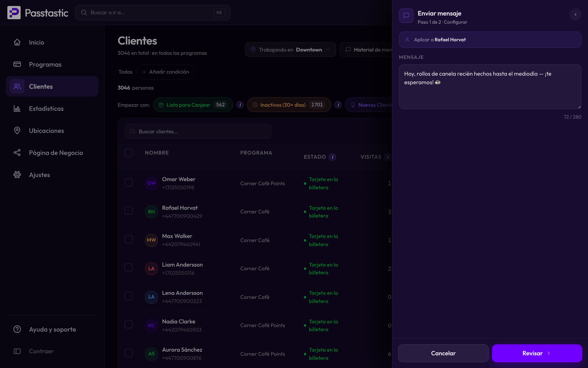Image resolution: width=588 pixels, height=368 pixels.
Task: Select the Inactivos (30+ días) filter chip
Action: click(289, 105)
